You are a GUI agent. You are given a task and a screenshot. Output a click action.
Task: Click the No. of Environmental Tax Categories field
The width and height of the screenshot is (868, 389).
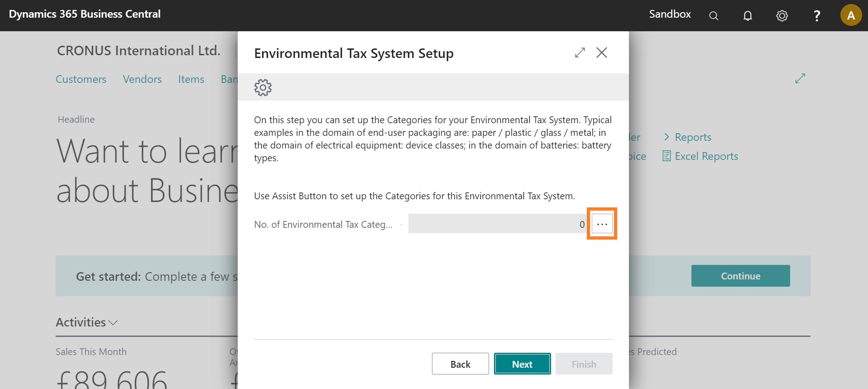tap(497, 224)
